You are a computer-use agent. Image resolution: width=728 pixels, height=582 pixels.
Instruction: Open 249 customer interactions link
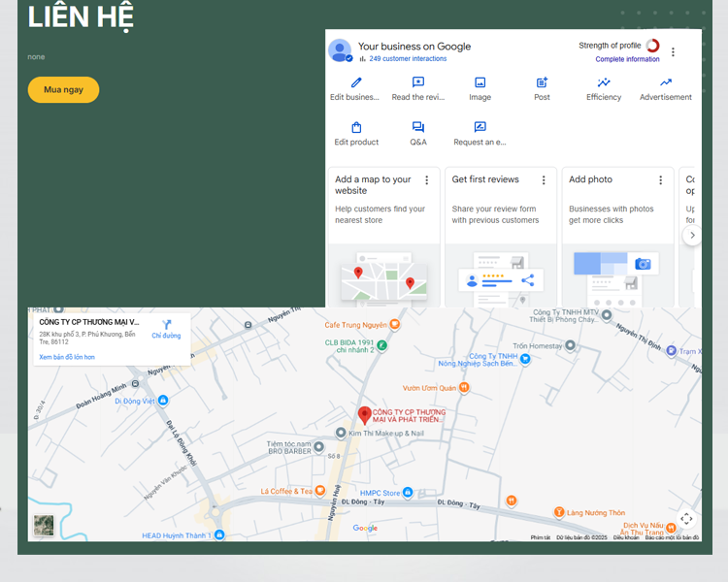tap(408, 58)
